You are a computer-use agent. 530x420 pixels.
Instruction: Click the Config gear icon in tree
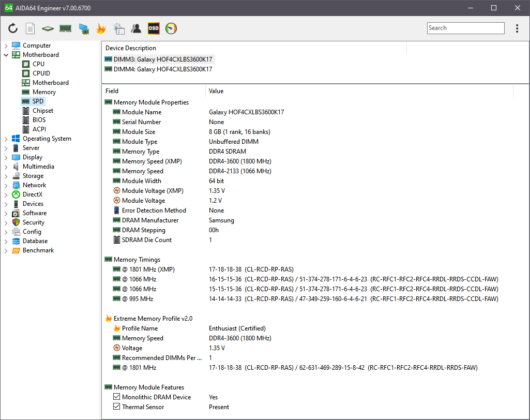(16, 232)
